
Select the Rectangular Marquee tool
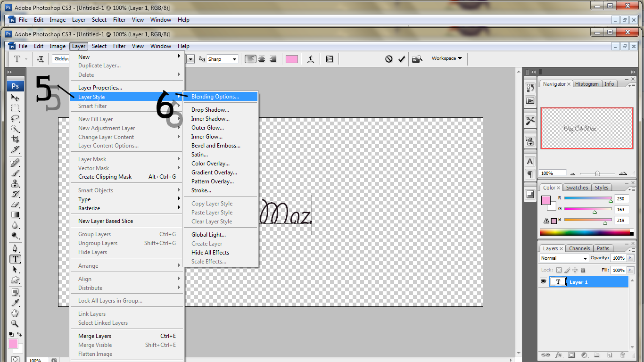pos(15,108)
